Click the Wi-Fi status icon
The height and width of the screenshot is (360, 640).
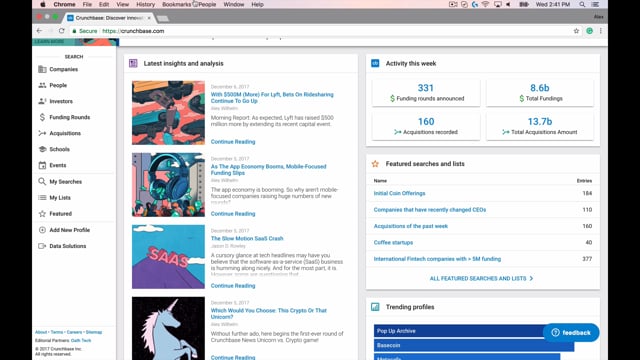(x=485, y=4)
